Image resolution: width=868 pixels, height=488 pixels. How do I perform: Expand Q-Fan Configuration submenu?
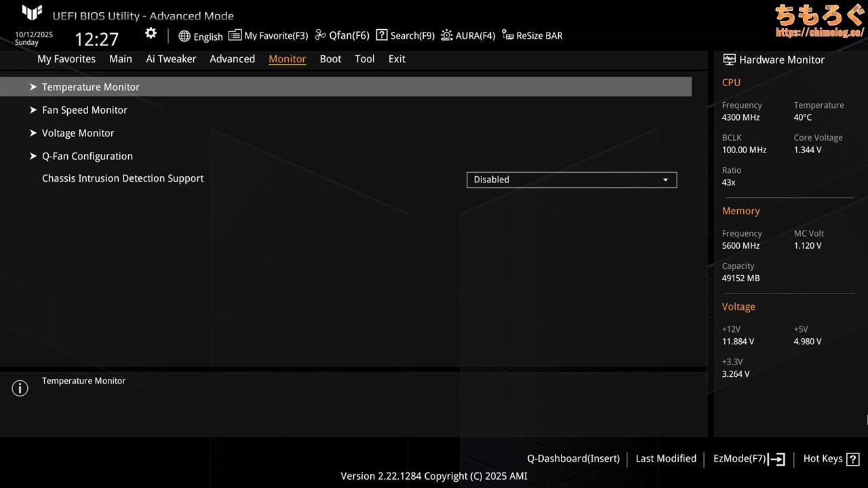click(87, 156)
